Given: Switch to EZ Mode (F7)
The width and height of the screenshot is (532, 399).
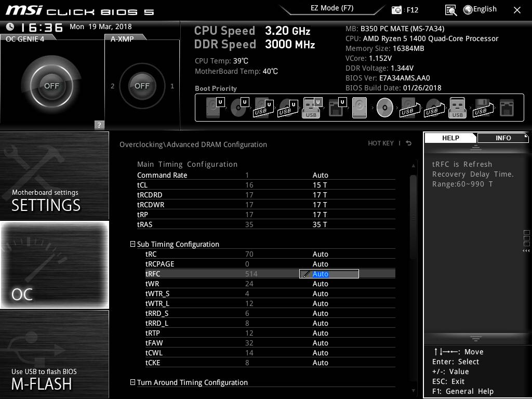Looking at the screenshot, I should pyautogui.click(x=332, y=8).
